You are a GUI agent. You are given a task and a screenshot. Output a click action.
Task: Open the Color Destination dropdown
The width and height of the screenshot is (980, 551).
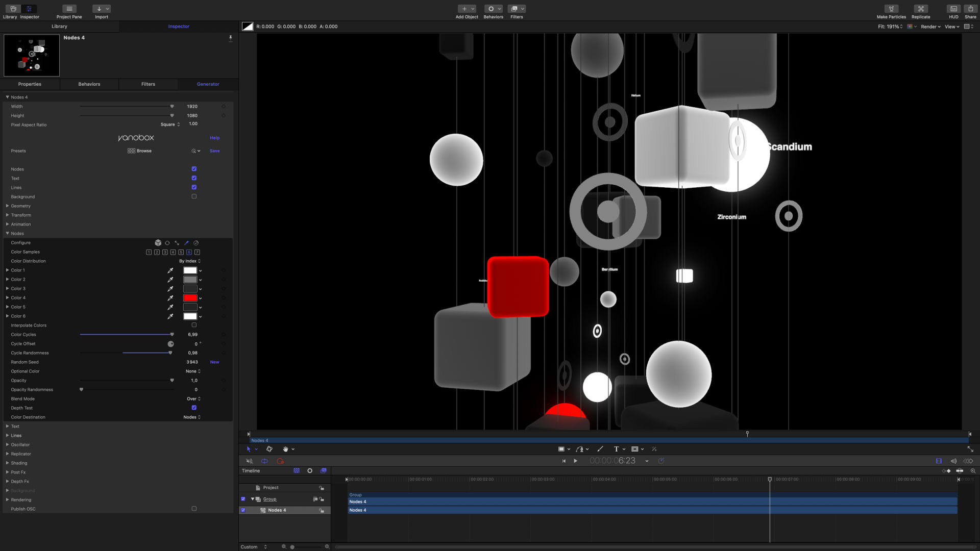(192, 417)
